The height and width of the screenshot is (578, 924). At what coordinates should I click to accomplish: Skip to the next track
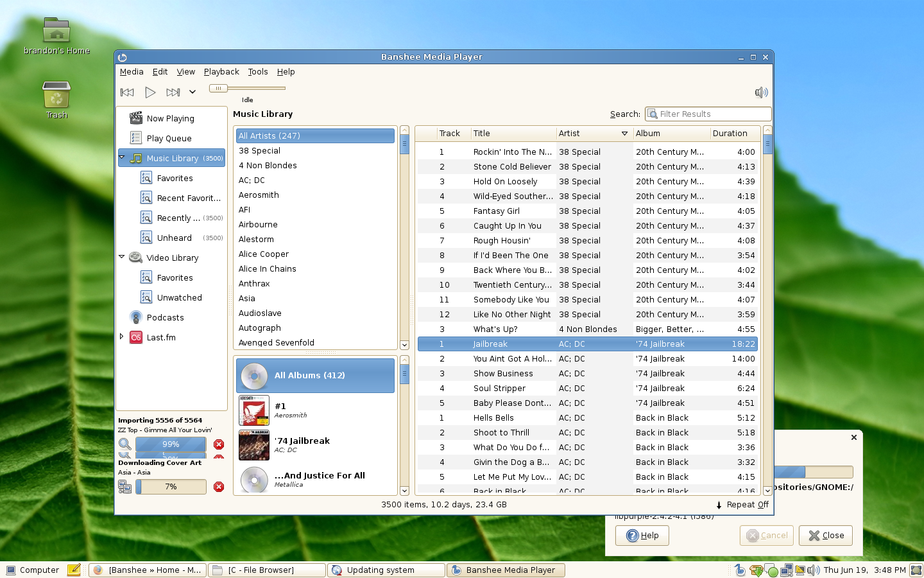coord(173,92)
